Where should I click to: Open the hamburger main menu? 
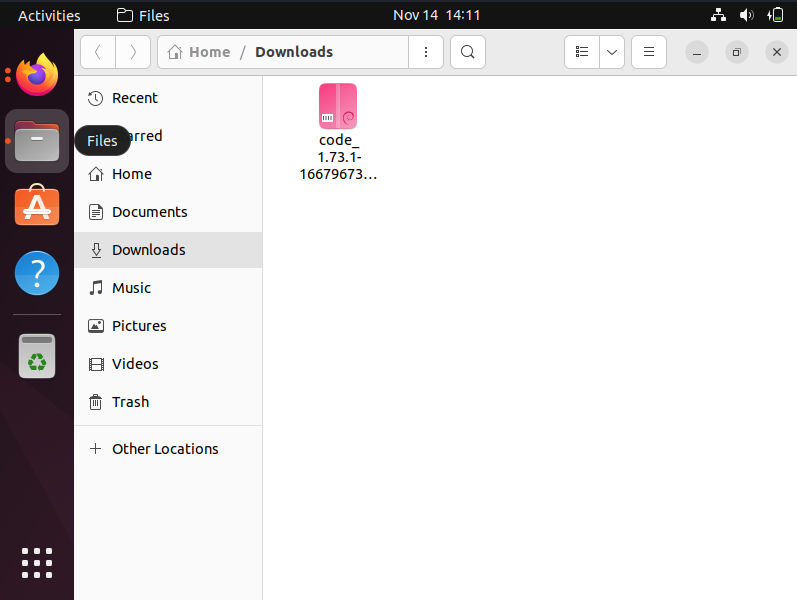point(649,52)
